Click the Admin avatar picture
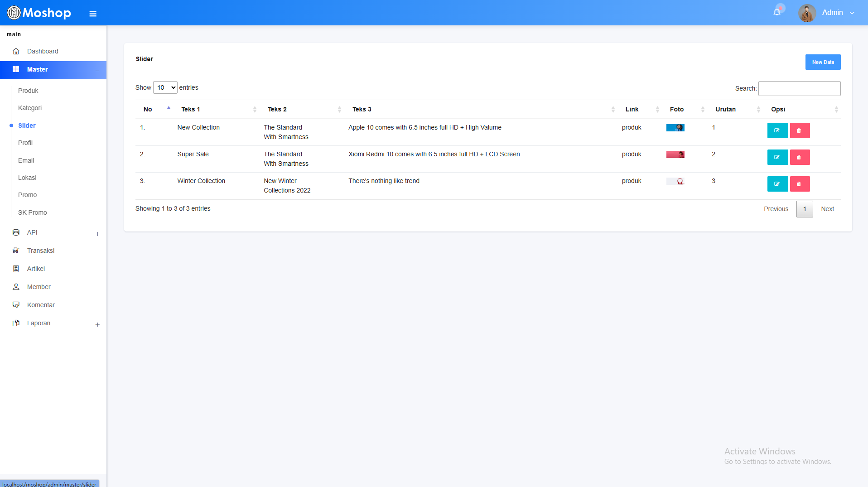This screenshot has height=487, width=868. click(807, 13)
